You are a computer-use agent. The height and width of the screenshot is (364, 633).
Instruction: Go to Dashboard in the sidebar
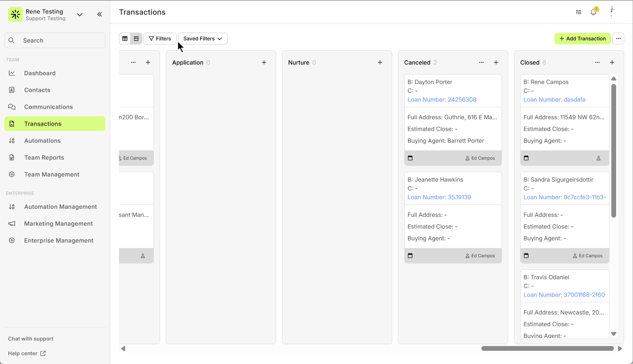[40, 73]
